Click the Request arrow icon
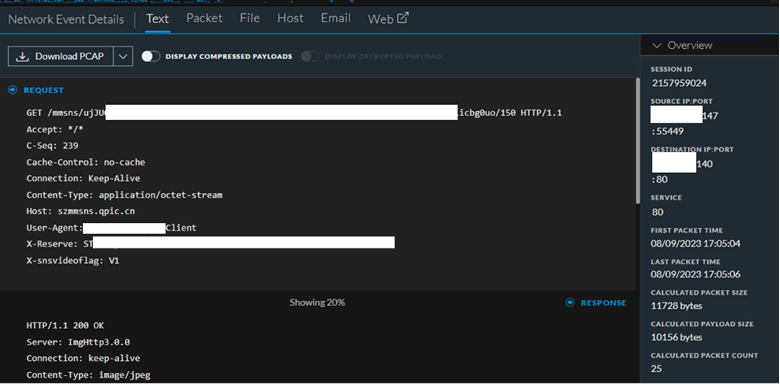This screenshot has width=780, height=385. [x=12, y=90]
